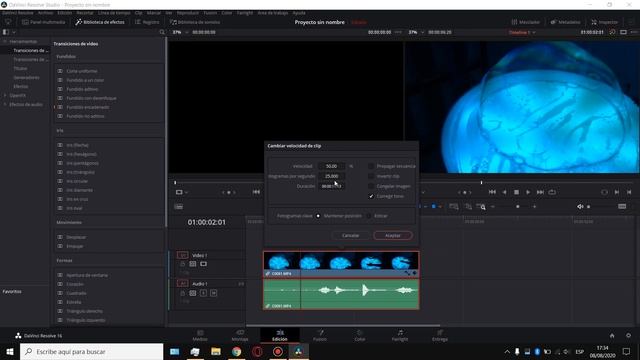This screenshot has width=640, height=360.
Task: Go to first frame in timeline viewer
Action: coord(492,192)
